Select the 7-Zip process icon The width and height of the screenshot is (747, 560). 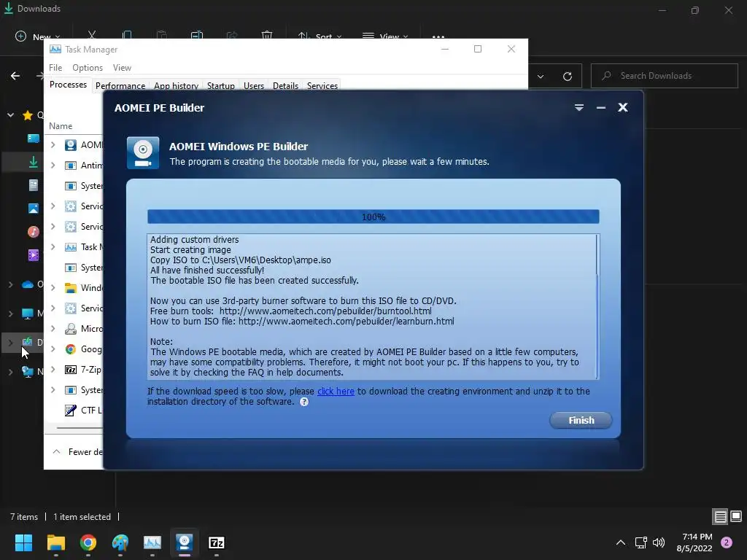tap(71, 370)
